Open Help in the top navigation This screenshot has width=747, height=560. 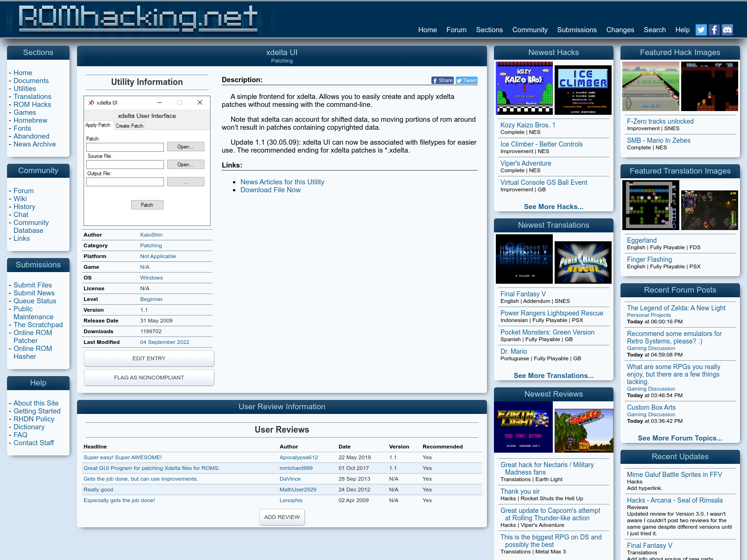click(683, 30)
